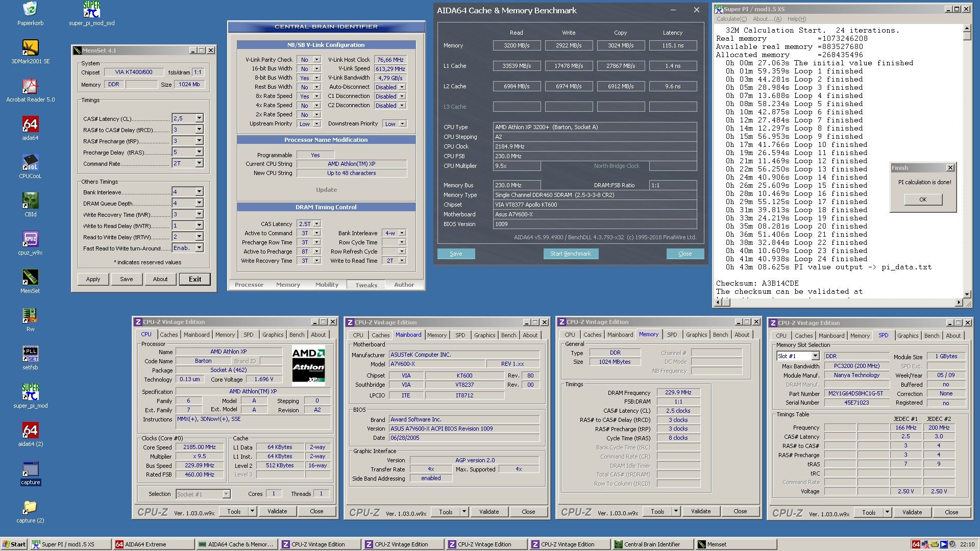Screen dimensions: 980x551
Task: Open Tools dropdown arrow in CPU-Z CPU window
Action: [x=252, y=511]
